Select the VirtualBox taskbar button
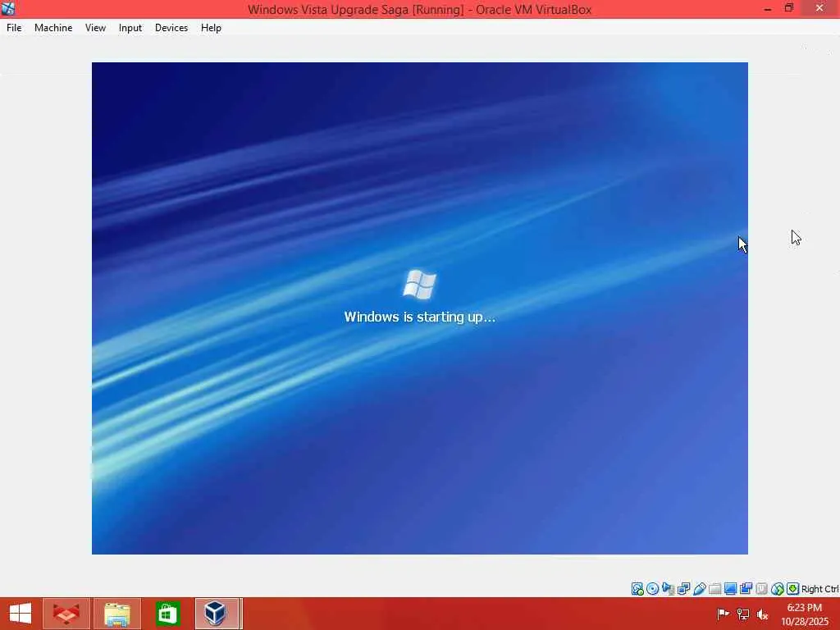Viewport: 840px width, 630px height. click(217, 614)
